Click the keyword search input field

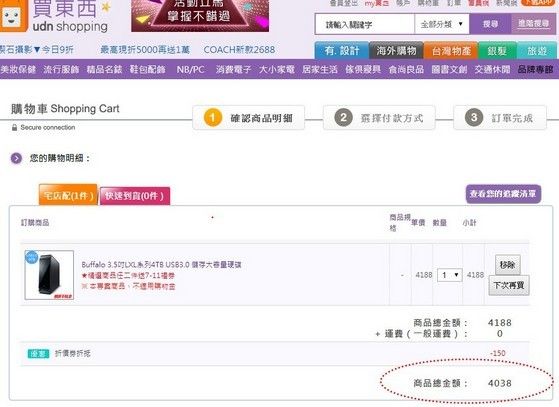coord(365,24)
